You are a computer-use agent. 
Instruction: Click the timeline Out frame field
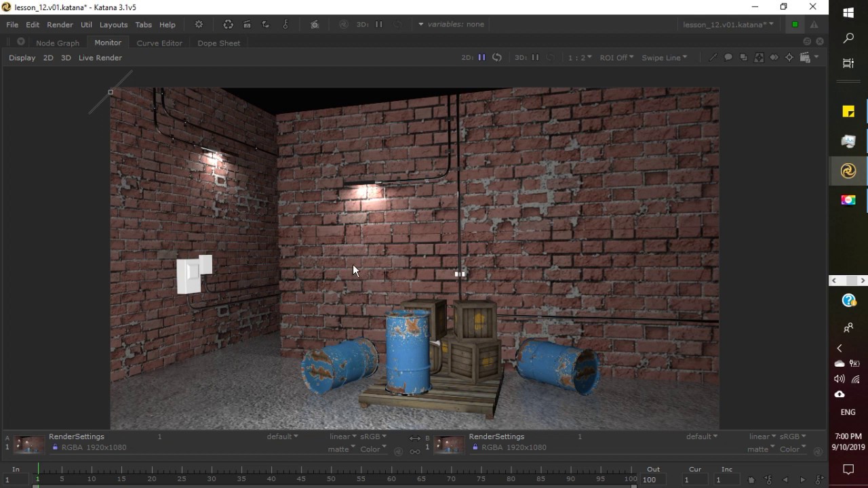point(654,480)
